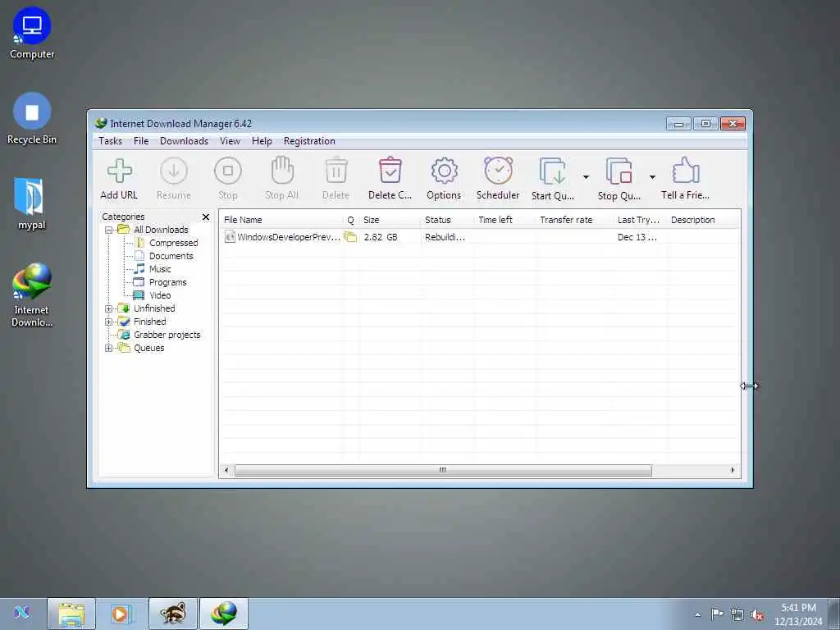The width and height of the screenshot is (840, 630).
Task: Select the Music category
Action: pyautogui.click(x=160, y=269)
